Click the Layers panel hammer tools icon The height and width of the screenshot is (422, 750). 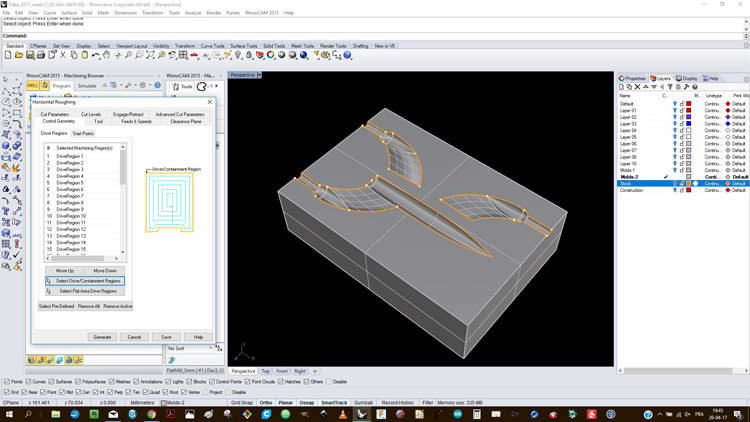click(x=686, y=87)
